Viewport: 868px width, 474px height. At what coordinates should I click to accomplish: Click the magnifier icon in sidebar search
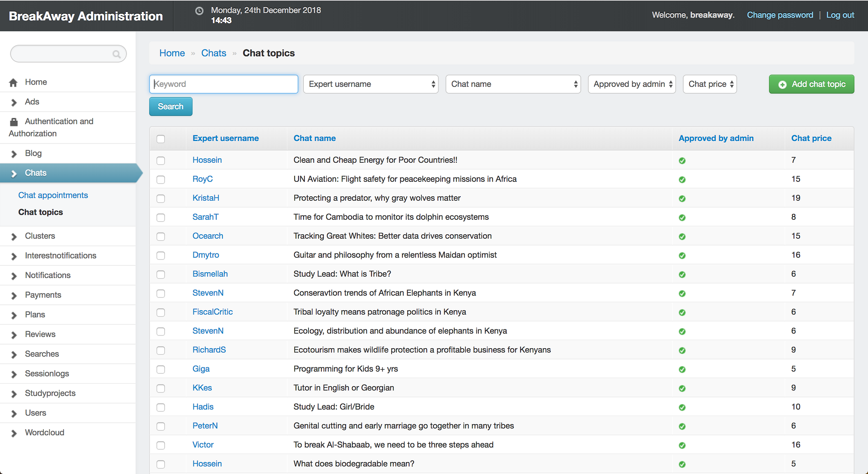[x=116, y=54]
